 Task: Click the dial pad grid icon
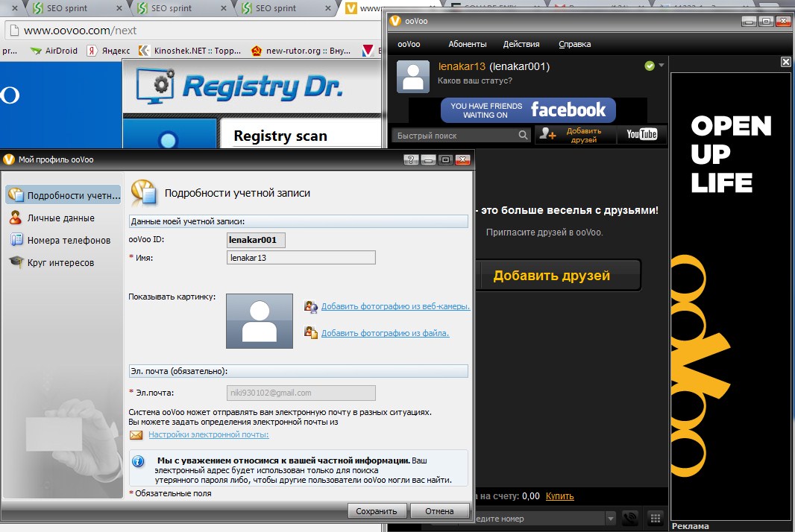point(655,518)
